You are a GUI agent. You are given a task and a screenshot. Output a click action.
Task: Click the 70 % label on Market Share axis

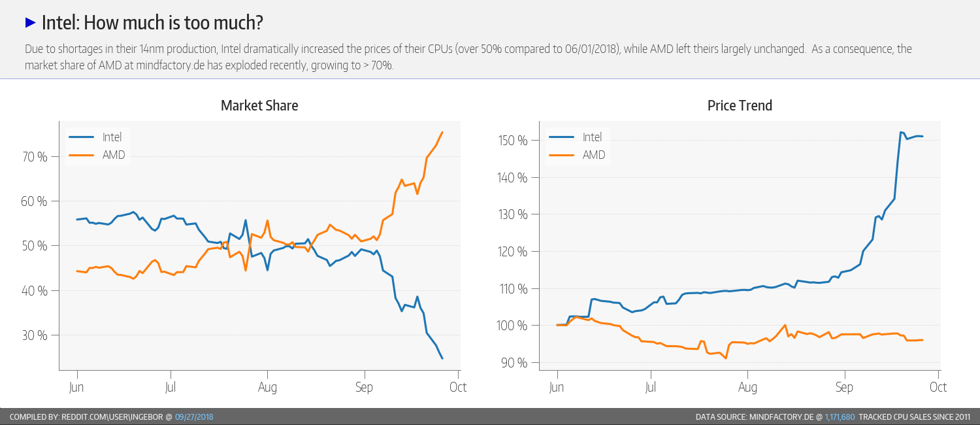pos(34,157)
